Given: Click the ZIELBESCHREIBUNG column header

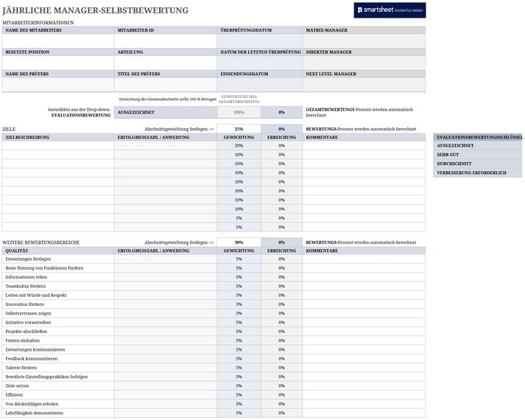Looking at the screenshot, I should coord(58,137).
